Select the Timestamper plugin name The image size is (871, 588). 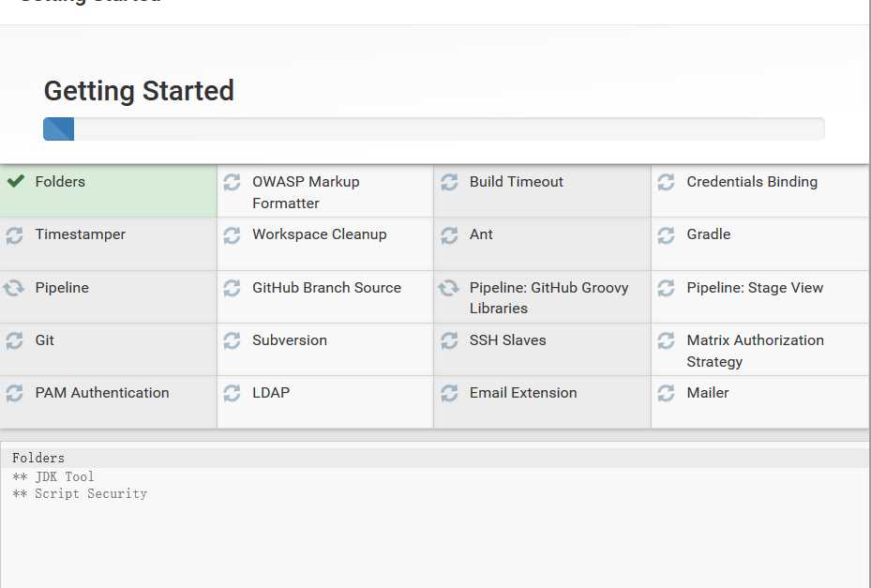(x=80, y=234)
